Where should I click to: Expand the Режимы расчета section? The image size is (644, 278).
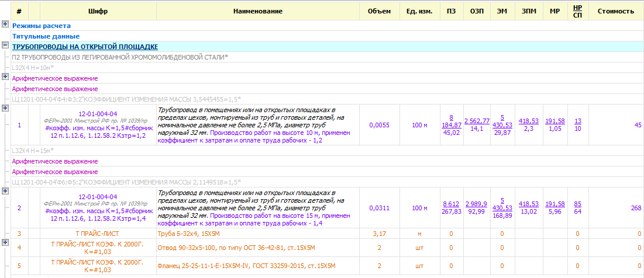point(5,25)
